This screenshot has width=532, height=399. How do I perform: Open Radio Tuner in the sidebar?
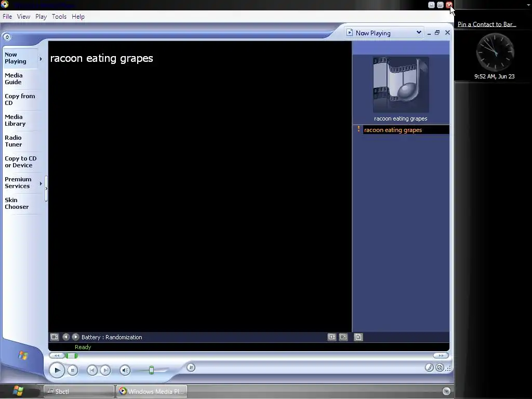point(21,141)
